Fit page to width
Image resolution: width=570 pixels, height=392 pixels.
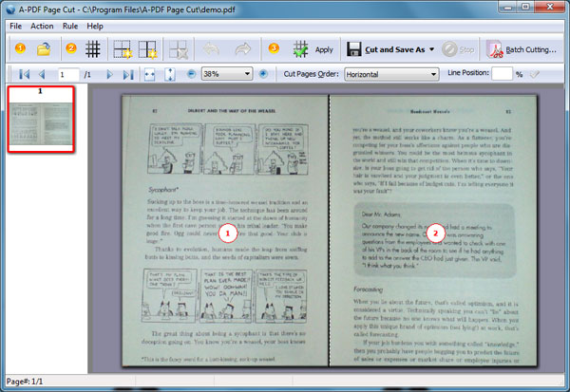coord(149,74)
